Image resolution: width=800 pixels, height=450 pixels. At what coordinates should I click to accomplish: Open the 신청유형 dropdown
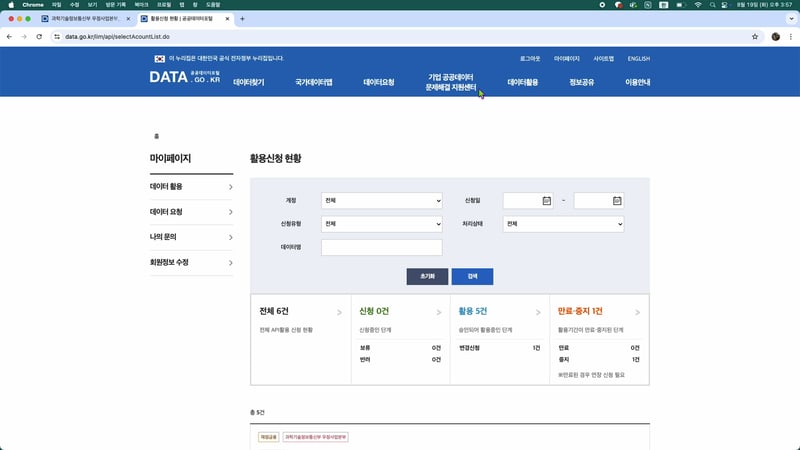(381, 224)
